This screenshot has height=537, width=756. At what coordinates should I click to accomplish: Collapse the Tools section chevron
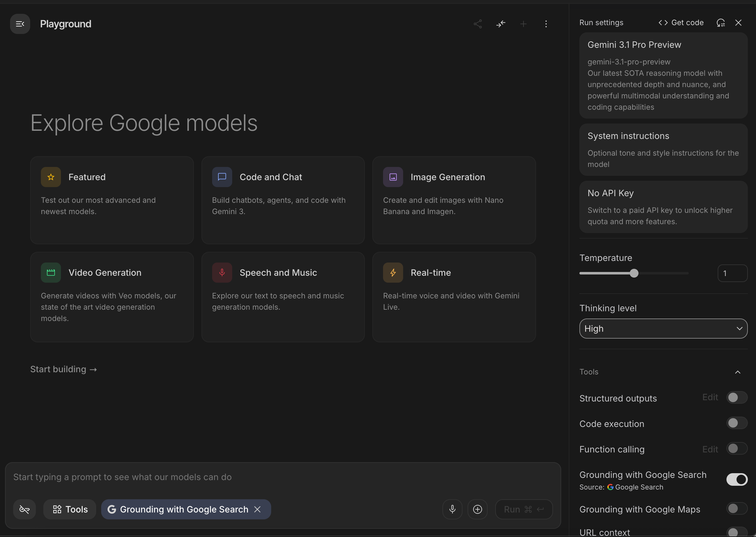click(737, 372)
